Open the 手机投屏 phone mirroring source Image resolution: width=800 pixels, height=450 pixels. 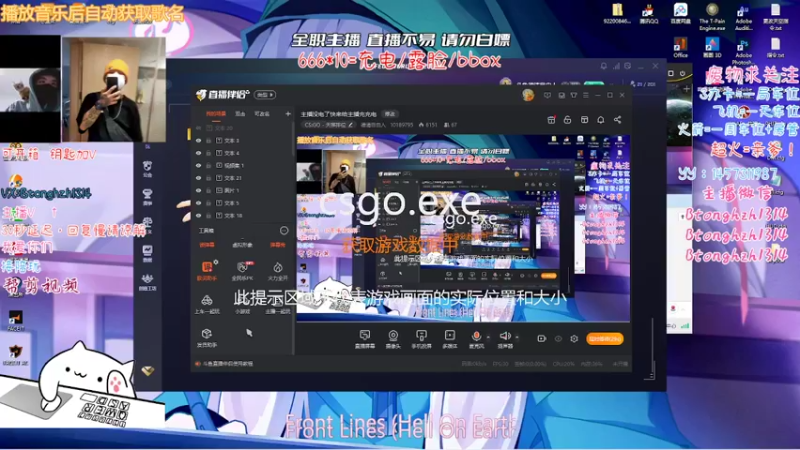[421, 338]
